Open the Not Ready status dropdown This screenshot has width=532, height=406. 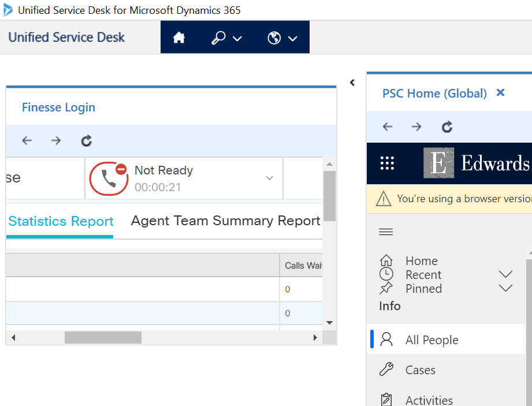click(269, 178)
